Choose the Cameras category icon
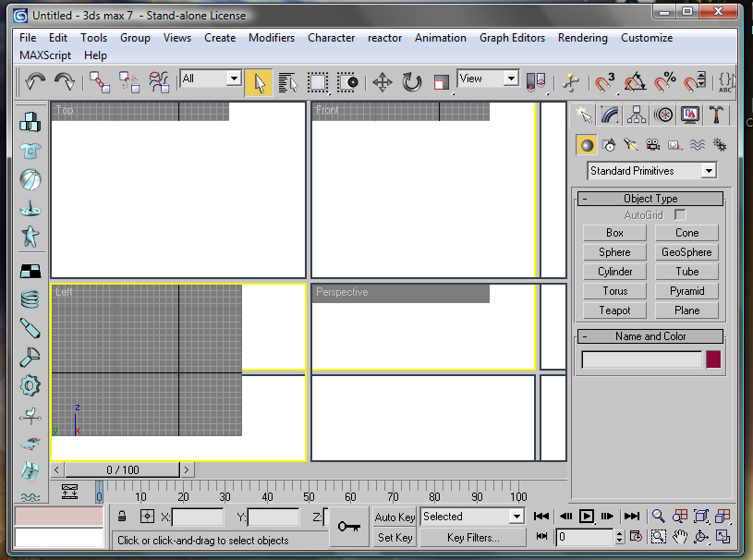The image size is (753, 560). coord(653,145)
